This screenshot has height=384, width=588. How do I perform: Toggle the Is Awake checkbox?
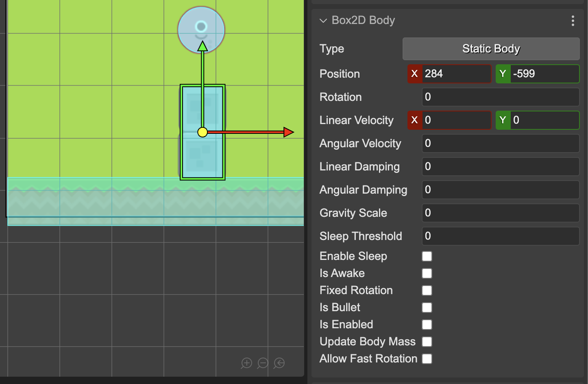point(427,273)
